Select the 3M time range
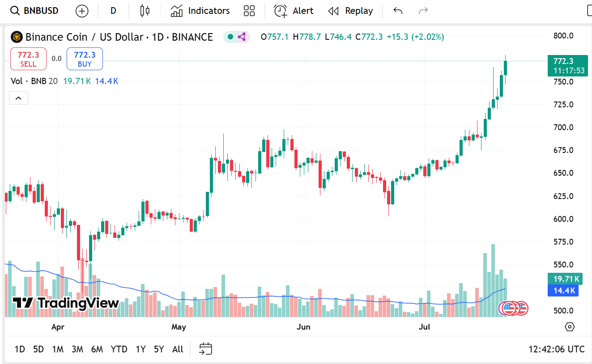592x364 pixels. point(77,349)
